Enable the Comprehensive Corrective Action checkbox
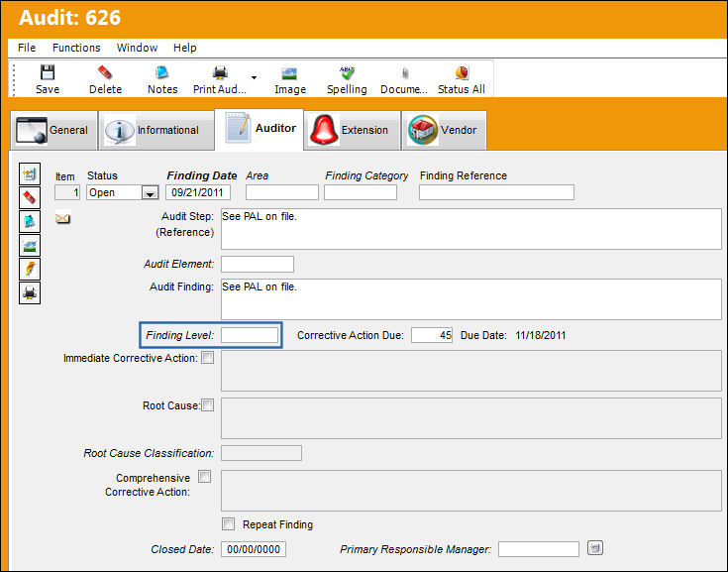The width and height of the screenshot is (728, 572). pyautogui.click(x=204, y=476)
